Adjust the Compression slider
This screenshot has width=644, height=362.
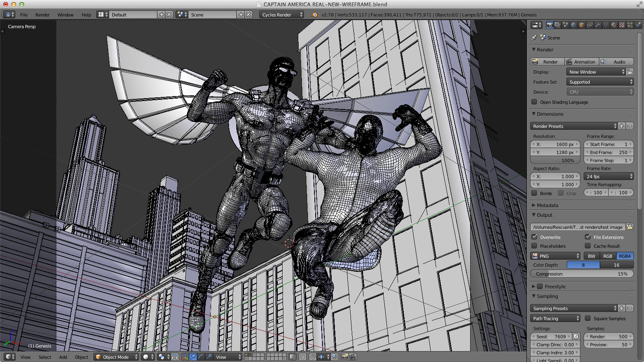coord(582,274)
